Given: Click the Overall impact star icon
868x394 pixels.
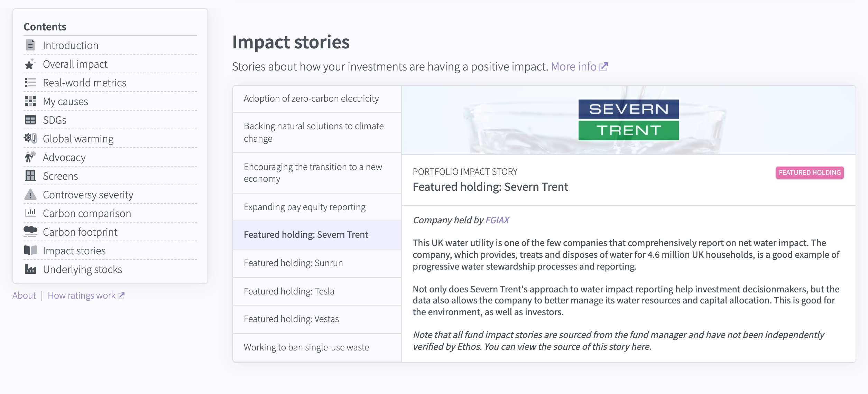Looking at the screenshot, I should click(x=30, y=64).
